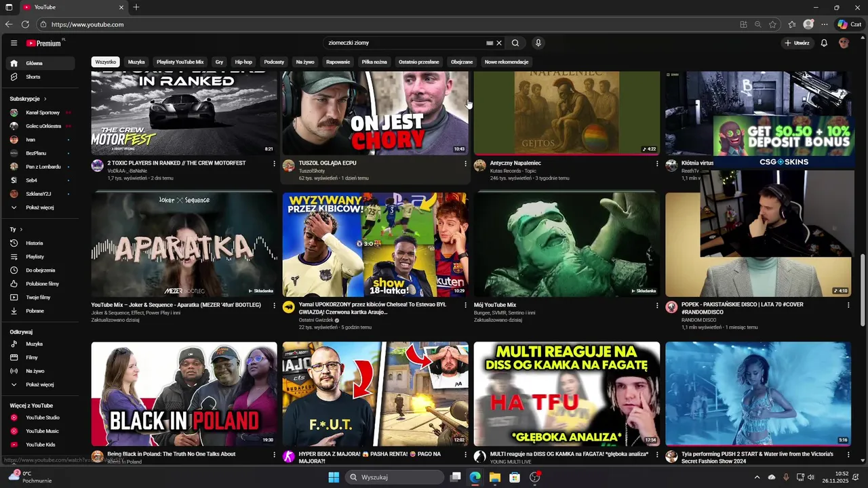Open Kanał Sportowy subscription
868x488 pixels.
click(x=42, y=113)
